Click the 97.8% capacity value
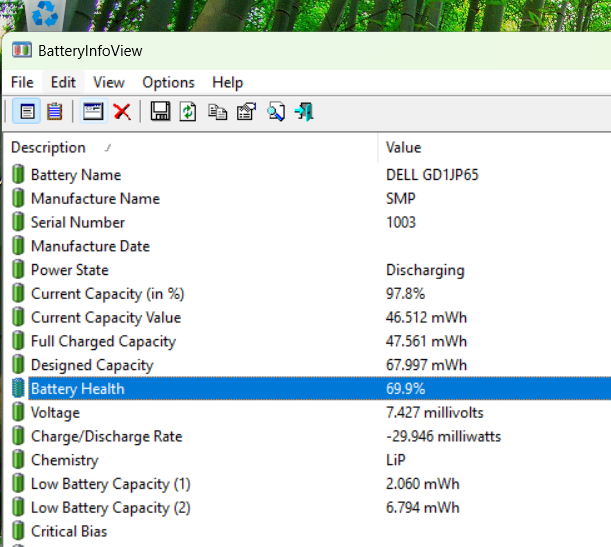Screen dimensions: 611x547 [405, 293]
